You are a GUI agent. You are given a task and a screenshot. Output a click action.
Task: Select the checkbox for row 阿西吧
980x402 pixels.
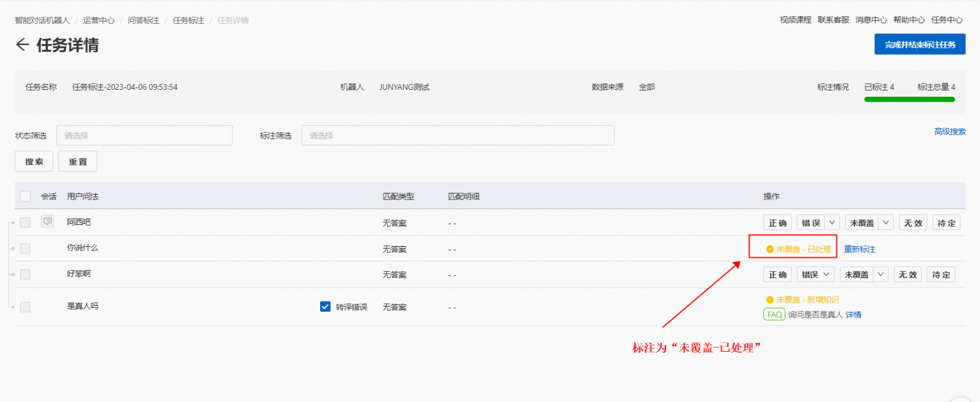tap(25, 222)
